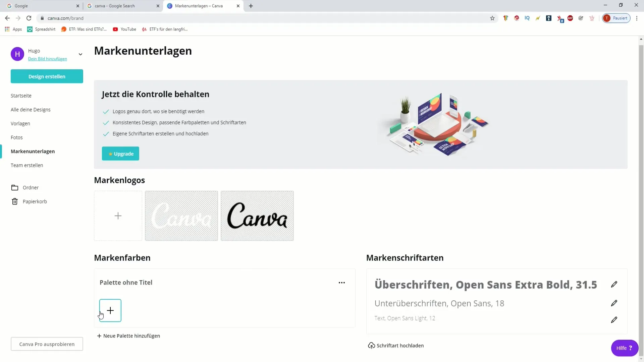Open the Apps bookmarks shortcut
This screenshot has height=362, width=644.
pos(13,29)
